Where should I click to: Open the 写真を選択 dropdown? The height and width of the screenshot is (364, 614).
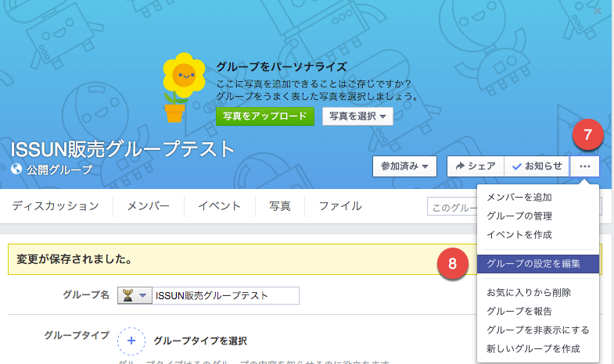357,116
